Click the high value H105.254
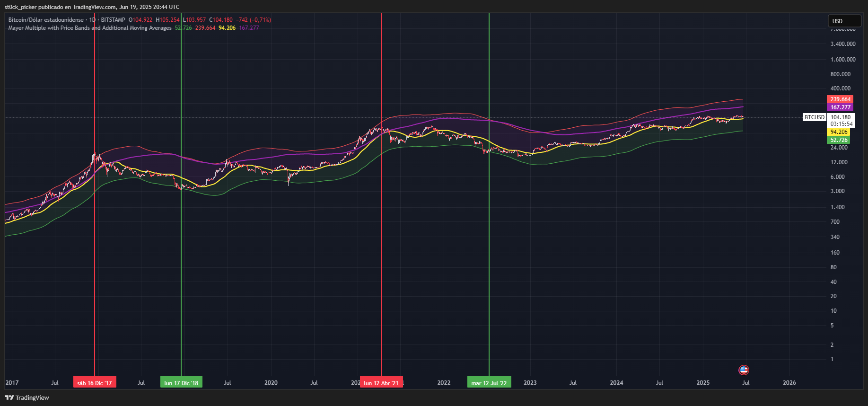Image resolution: width=868 pixels, height=406 pixels. click(168, 20)
